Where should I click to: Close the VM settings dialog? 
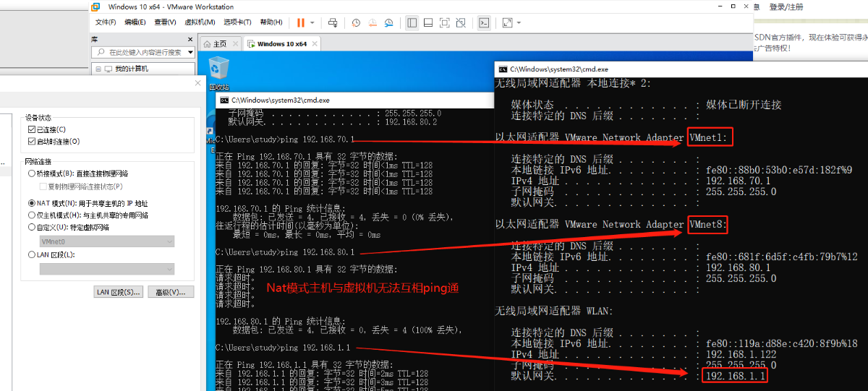tap(198, 83)
